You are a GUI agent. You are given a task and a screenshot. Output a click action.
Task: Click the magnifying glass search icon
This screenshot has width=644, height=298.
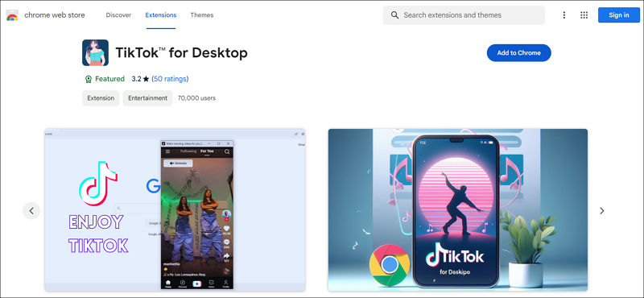point(394,15)
